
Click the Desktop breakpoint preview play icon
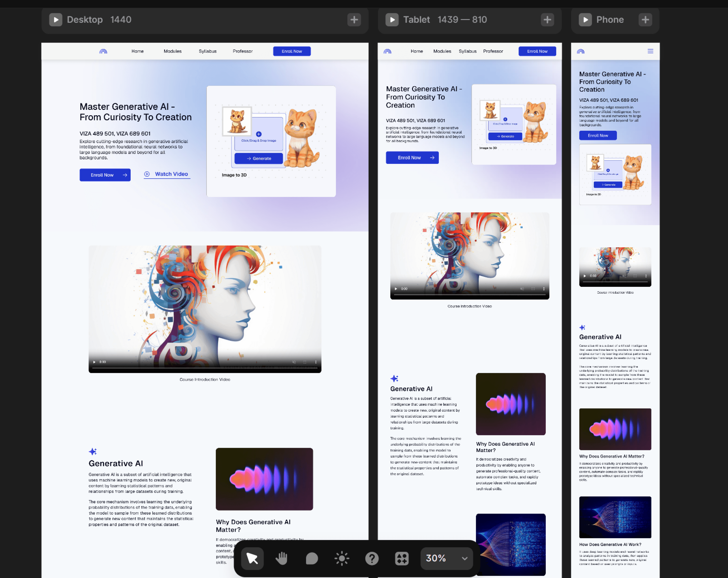pos(56,19)
